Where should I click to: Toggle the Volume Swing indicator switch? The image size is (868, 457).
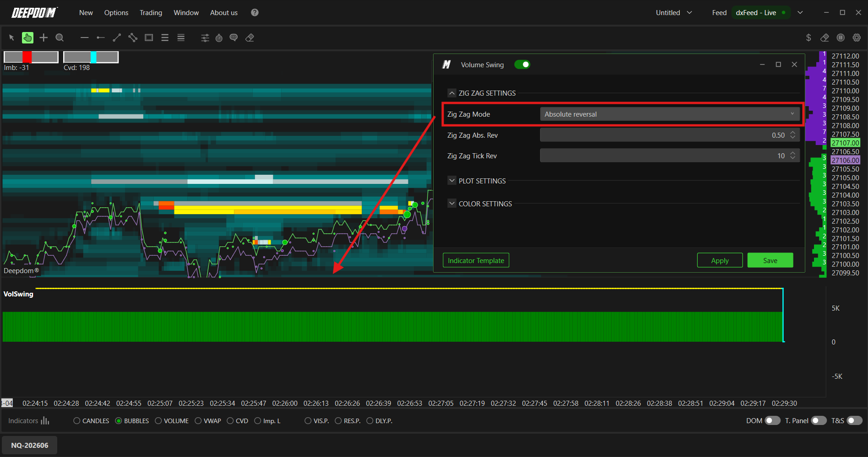pyautogui.click(x=522, y=65)
